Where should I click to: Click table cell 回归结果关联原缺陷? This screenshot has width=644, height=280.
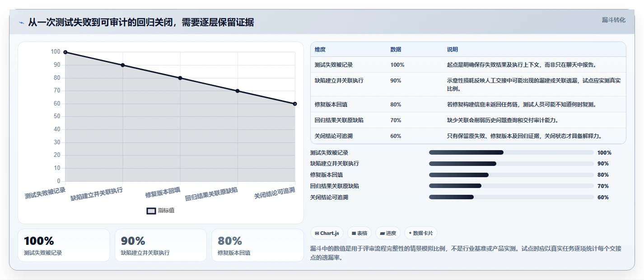coord(339,120)
